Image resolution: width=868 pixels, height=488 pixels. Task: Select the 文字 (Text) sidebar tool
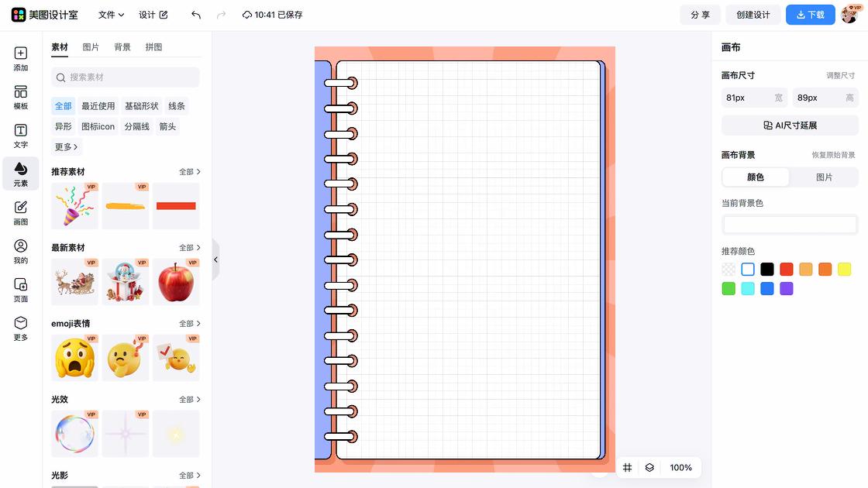click(20, 136)
